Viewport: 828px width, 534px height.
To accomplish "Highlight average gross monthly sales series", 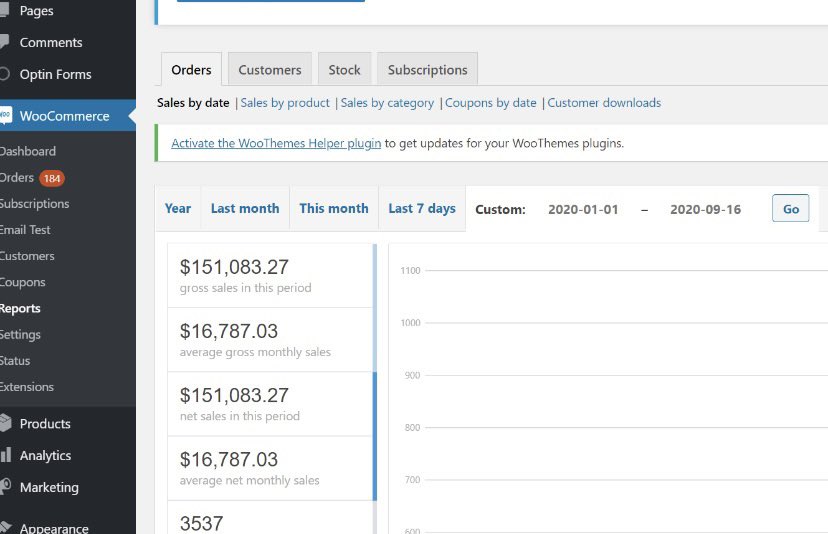I will tap(272, 340).
